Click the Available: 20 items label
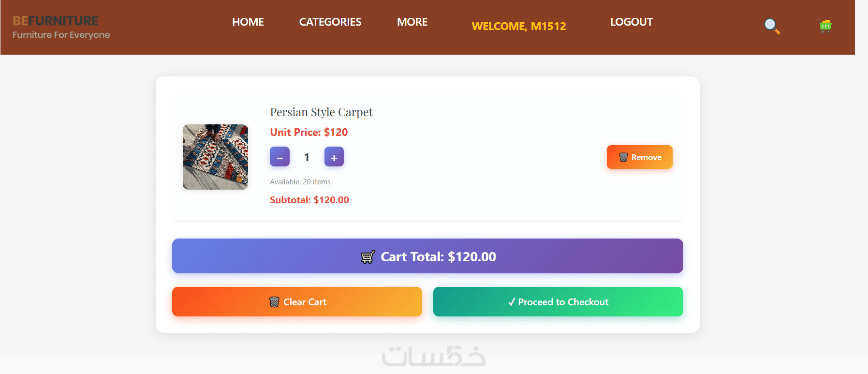The width and height of the screenshot is (868, 374). [x=300, y=182]
